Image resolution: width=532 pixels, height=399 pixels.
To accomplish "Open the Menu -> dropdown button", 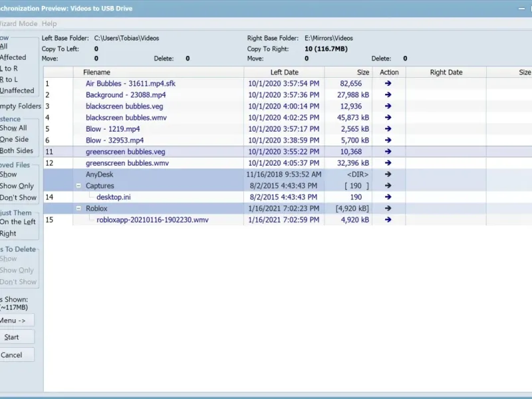I will point(17,321).
